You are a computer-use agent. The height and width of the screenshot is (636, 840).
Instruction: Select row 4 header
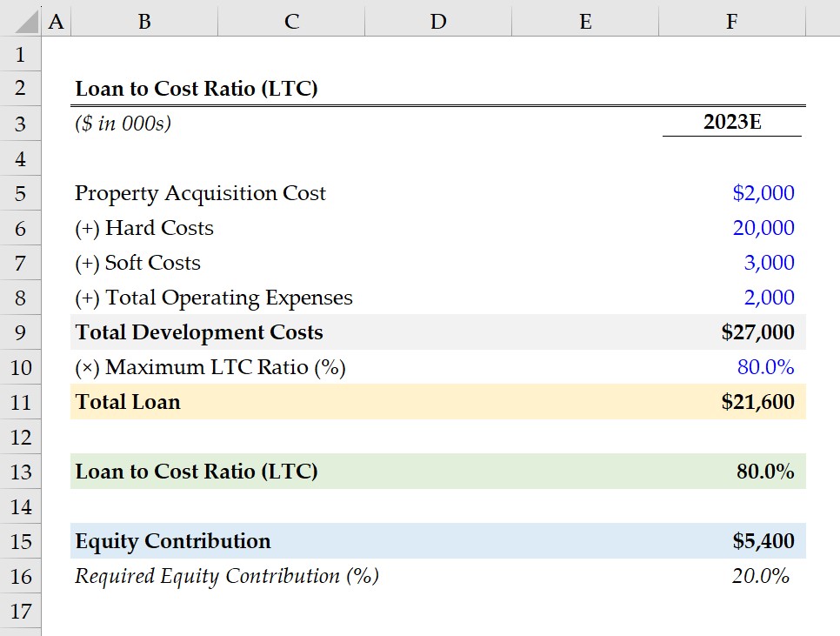point(20,158)
